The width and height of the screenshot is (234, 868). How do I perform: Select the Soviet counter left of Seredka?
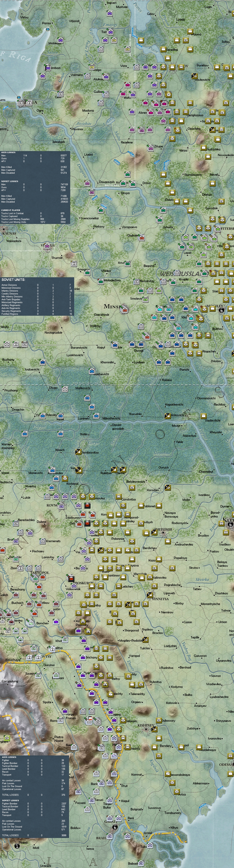163,49
